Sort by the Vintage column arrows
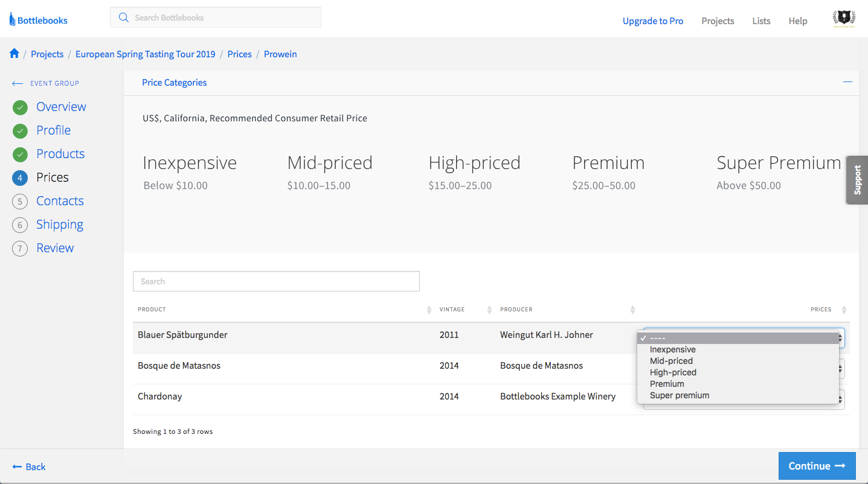 click(x=489, y=310)
